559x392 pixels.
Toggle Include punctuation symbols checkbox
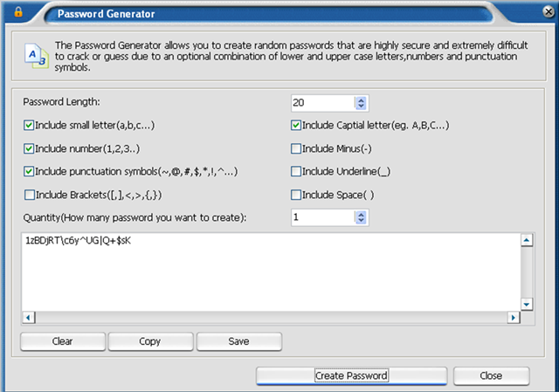(x=30, y=171)
